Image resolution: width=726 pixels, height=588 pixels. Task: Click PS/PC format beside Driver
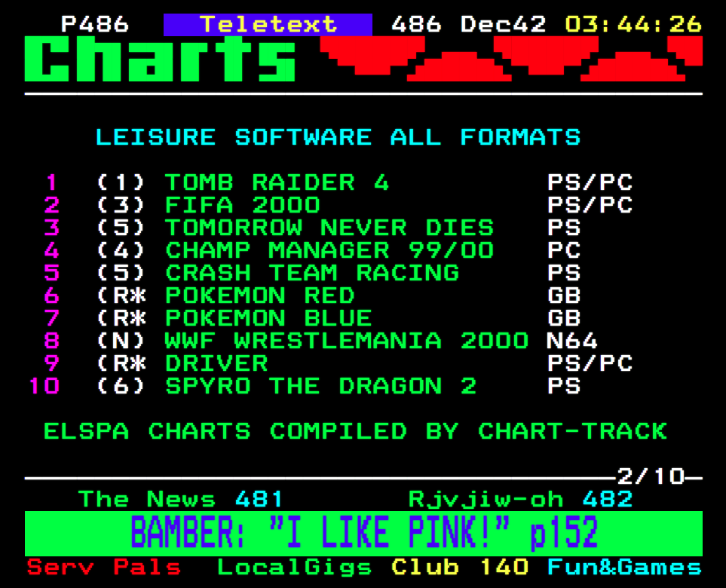click(x=590, y=364)
